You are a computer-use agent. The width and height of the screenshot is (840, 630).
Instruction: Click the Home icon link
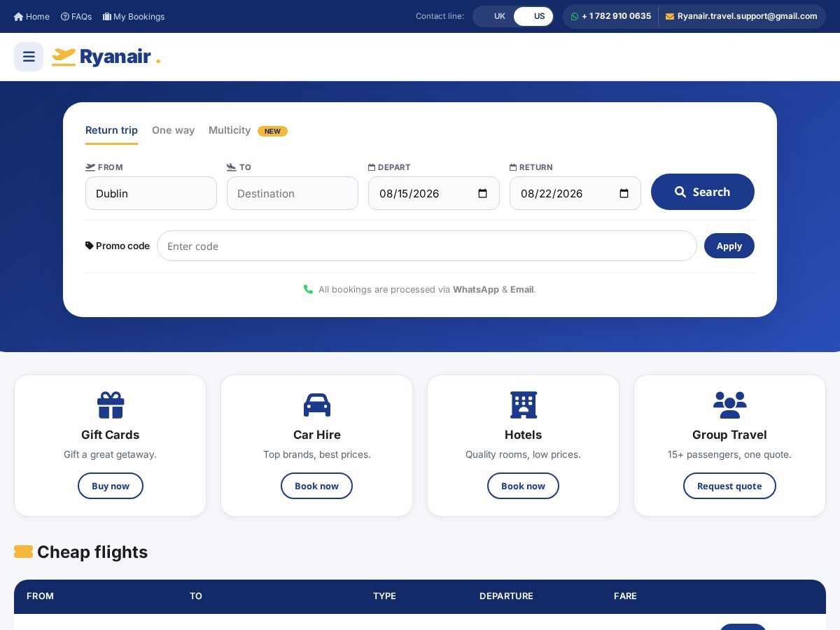[x=31, y=16]
